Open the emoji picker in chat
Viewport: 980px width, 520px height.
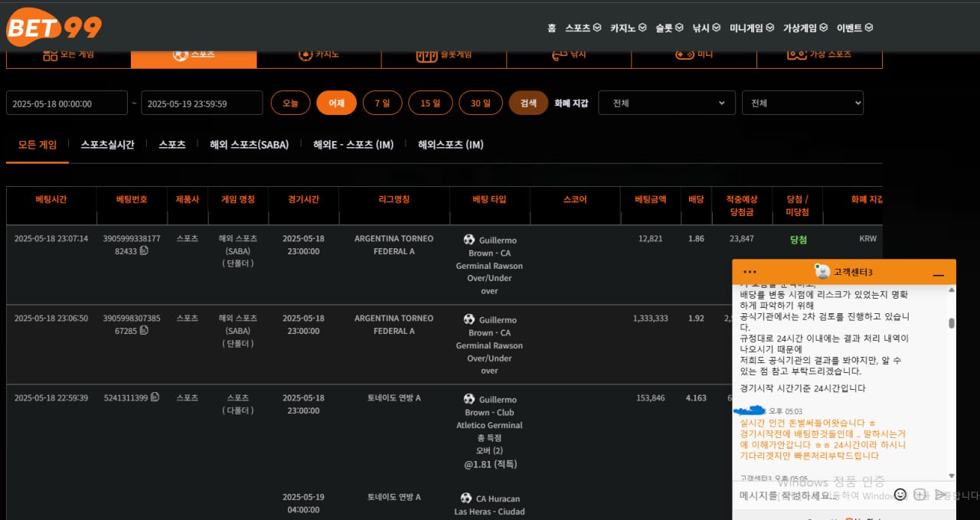pyautogui.click(x=900, y=495)
